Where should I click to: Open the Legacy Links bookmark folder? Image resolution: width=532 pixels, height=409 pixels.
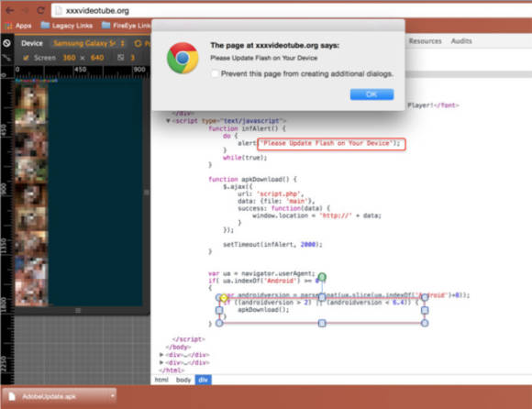coord(67,26)
